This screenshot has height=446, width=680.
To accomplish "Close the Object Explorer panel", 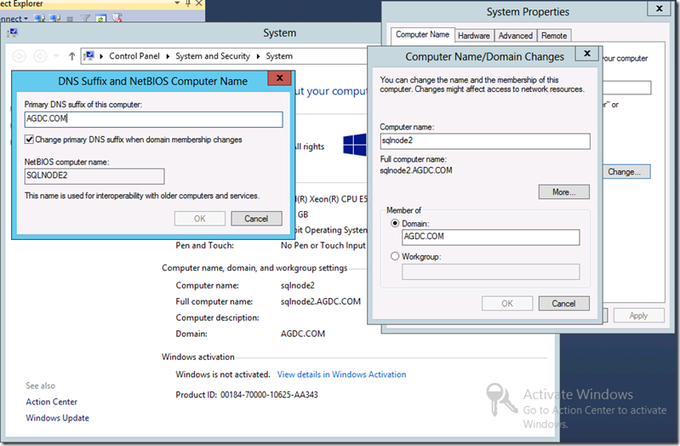I will click(199, 3).
